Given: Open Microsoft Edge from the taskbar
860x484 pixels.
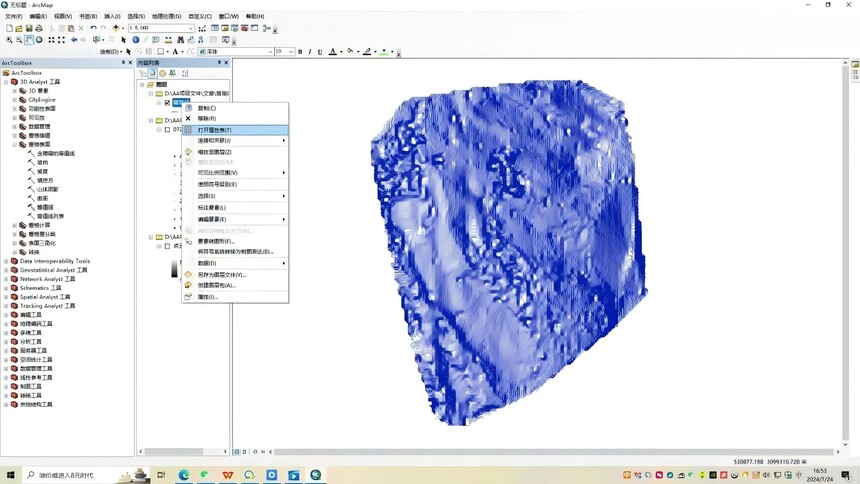Looking at the screenshot, I should (x=184, y=475).
